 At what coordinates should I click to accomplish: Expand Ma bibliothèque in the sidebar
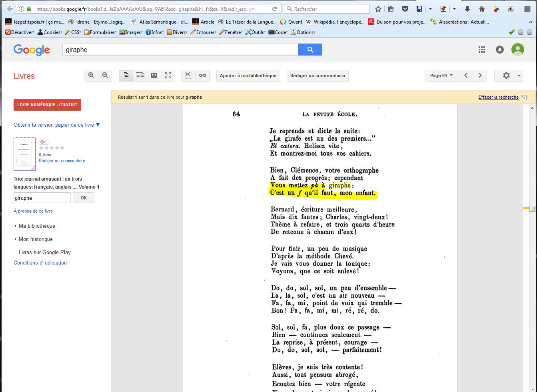click(x=36, y=226)
